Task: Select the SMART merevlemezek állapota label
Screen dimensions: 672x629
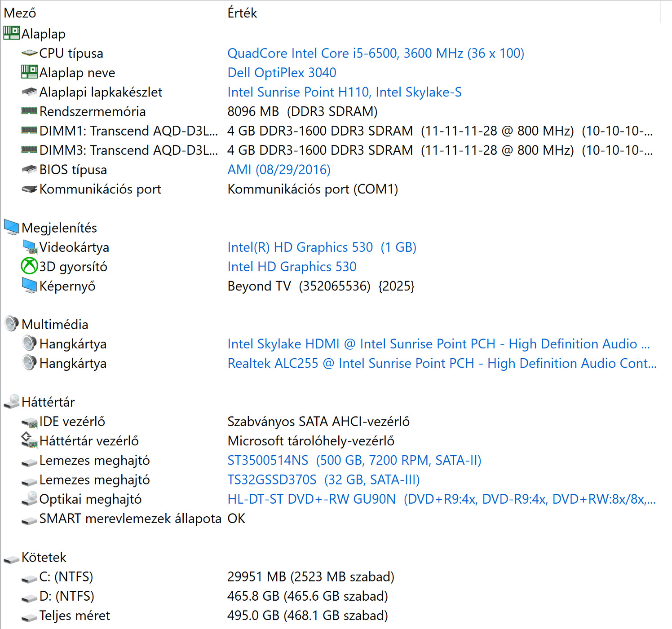Action: click(130, 518)
